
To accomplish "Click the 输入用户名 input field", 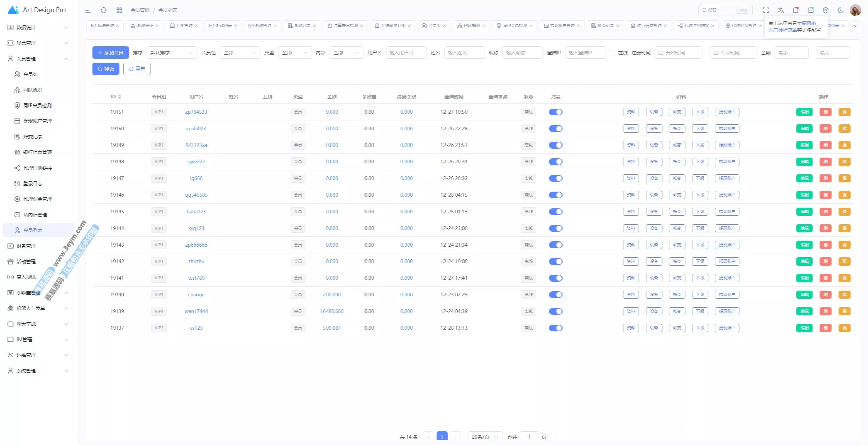I will click(406, 53).
